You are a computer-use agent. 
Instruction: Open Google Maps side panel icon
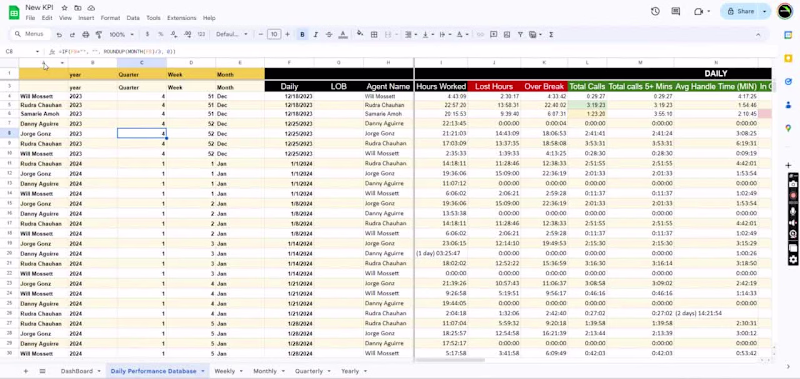click(788, 128)
